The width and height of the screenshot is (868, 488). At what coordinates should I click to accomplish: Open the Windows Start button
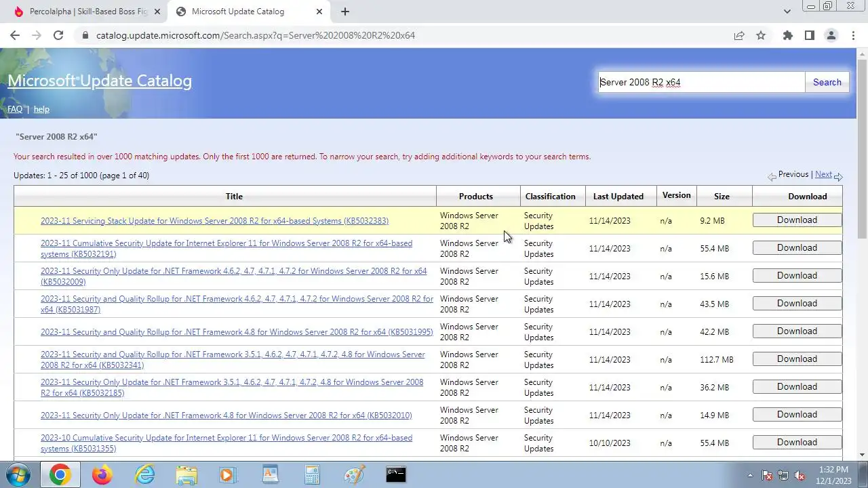[x=18, y=474]
